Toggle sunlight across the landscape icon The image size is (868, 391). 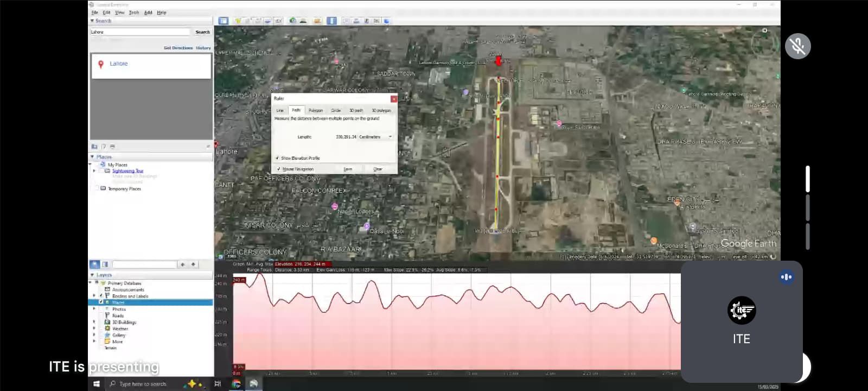pos(303,21)
